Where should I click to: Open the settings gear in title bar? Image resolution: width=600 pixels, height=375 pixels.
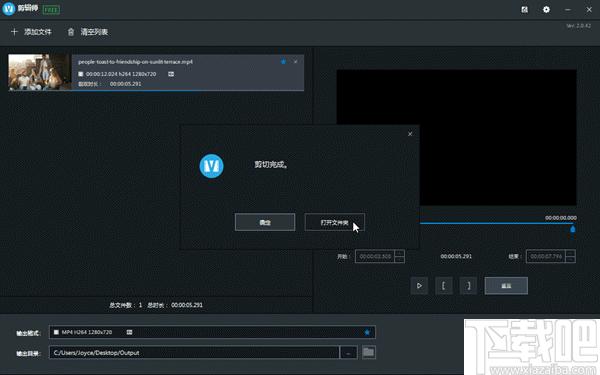click(x=546, y=10)
